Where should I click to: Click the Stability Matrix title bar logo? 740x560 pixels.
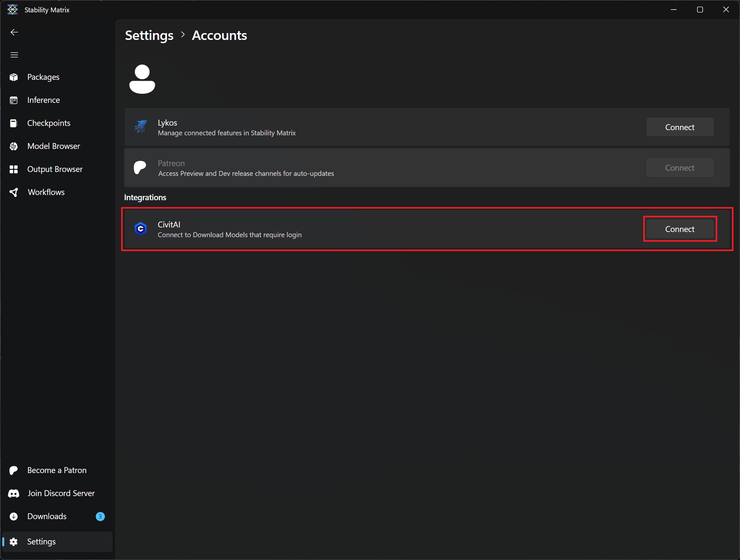pos(13,9)
